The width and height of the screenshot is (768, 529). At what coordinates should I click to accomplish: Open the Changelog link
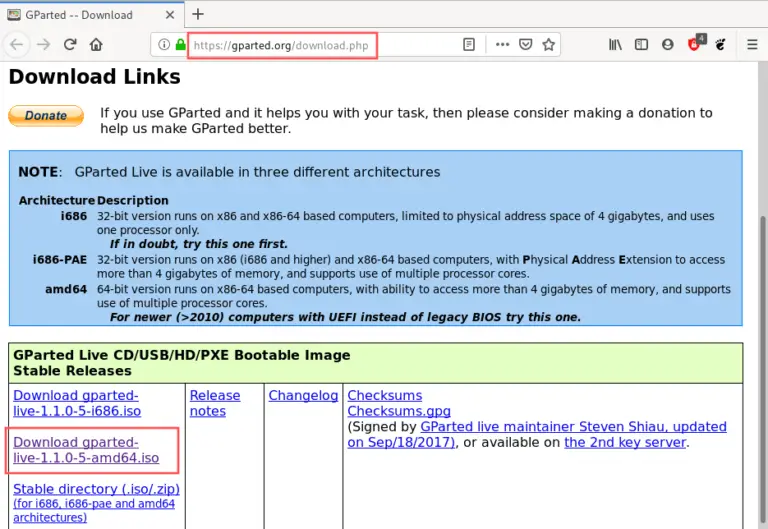click(x=303, y=395)
